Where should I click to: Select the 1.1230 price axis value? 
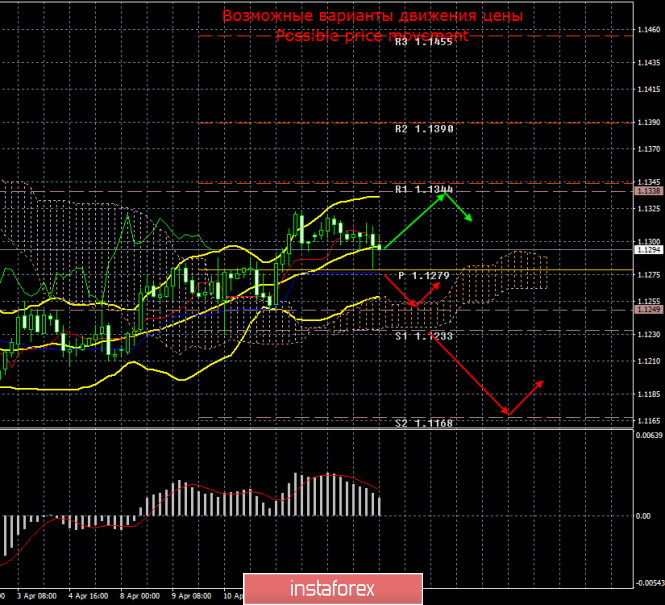[649, 335]
